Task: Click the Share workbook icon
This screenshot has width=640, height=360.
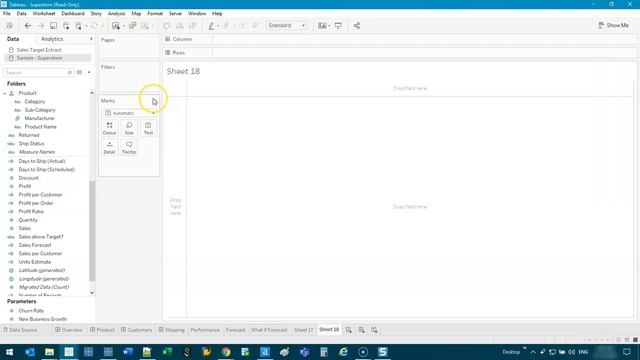Action: (x=357, y=26)
